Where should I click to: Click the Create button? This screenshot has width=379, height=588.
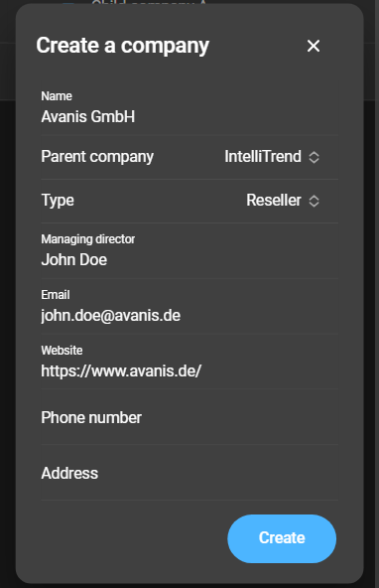pyautogui.click(x=282, y=538)
